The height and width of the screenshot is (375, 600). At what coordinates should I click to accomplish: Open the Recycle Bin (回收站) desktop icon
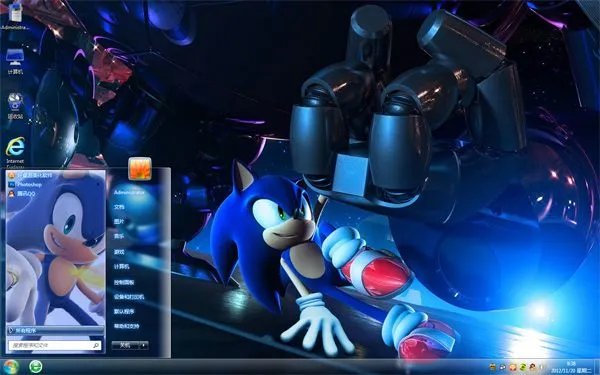[15, 106]
